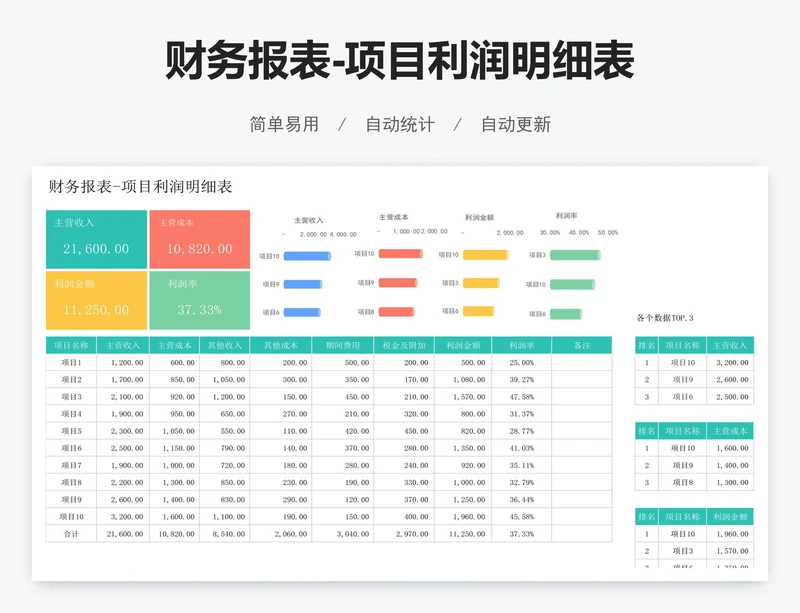
Task: Click blue 项目6 bar in 主营收入 chart
Action: (302, 312)
